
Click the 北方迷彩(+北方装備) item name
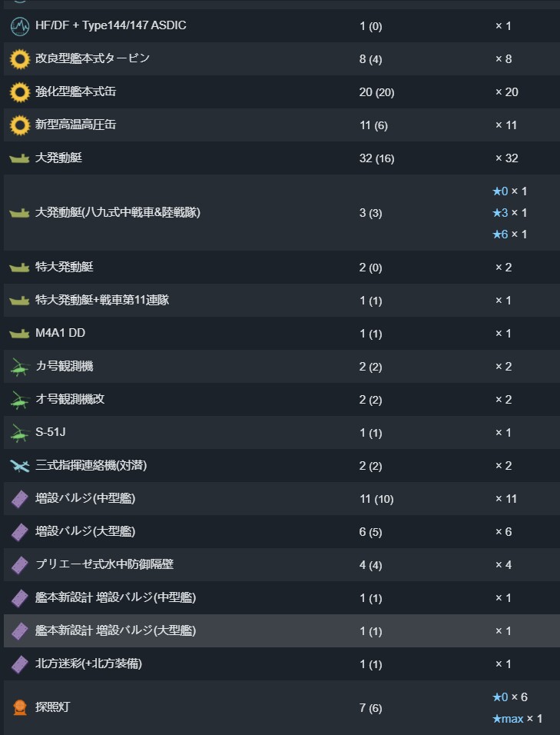[x=88, y=663]
